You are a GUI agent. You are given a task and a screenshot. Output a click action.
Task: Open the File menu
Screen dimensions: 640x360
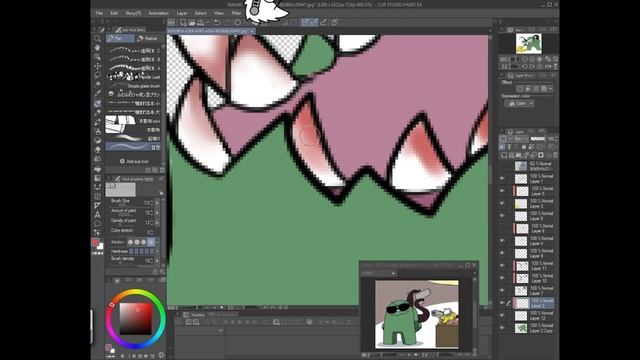99,13
